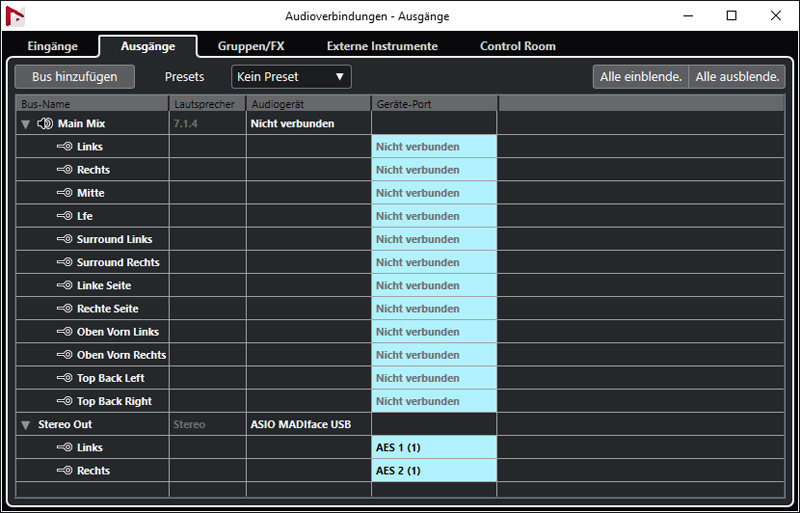Open the Gruppen/FX tab
800x513 pixels.
tap(251, 46)
